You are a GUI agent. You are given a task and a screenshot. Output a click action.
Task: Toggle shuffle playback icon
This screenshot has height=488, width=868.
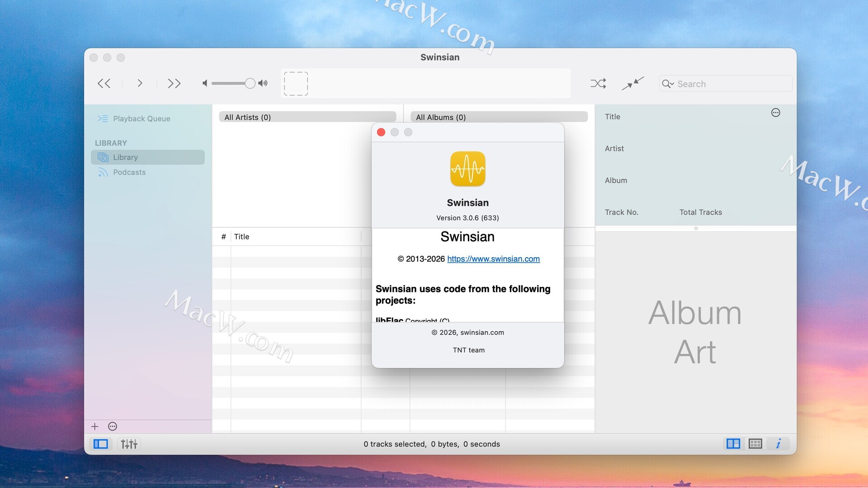598,84
